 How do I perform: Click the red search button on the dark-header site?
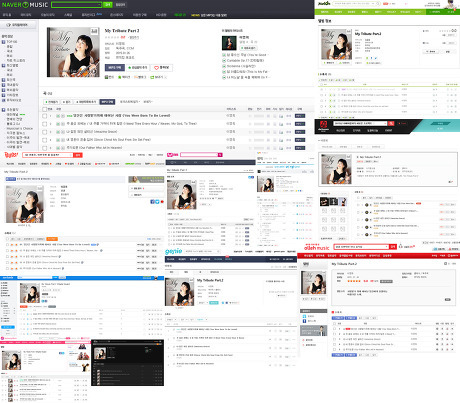click(x=391, y=123)
